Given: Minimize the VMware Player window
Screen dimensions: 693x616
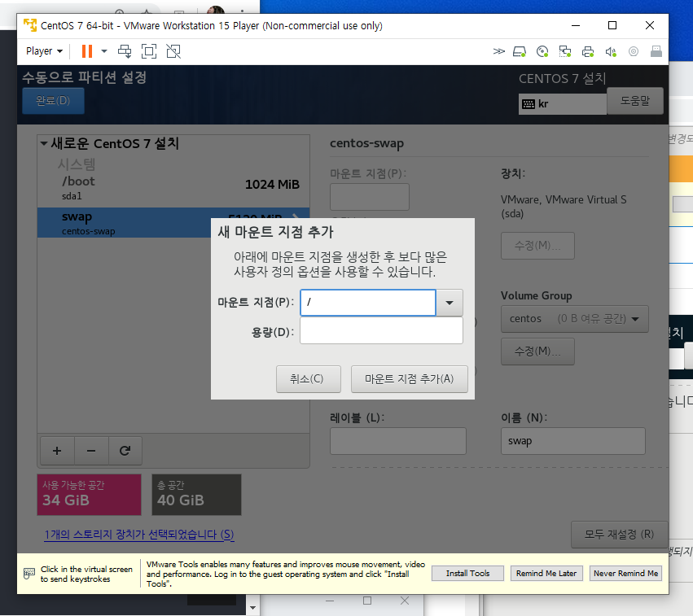Looking at the screenshot, I should [576, 25].
